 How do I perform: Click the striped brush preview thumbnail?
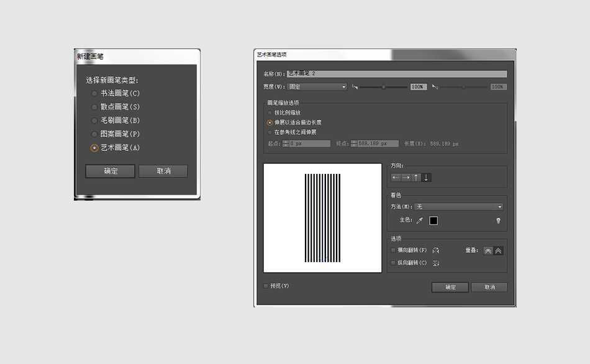point(322,218)
